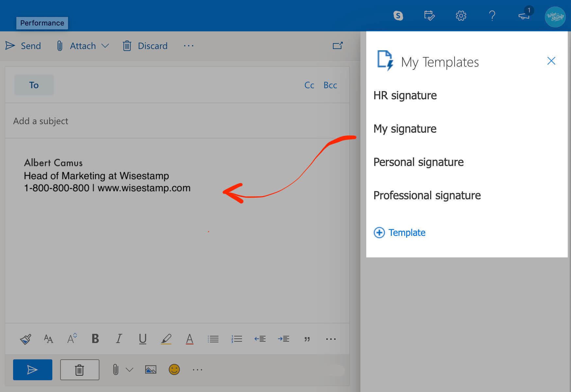The height and width of the screenshot is (392, 571).
Task: Open the Skype icon in the top bar
Action: 398,15
